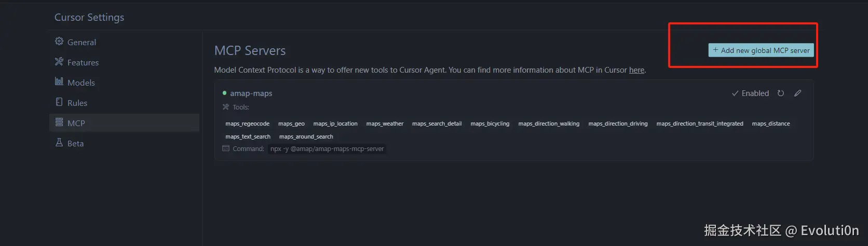The width and height of the screenshot is (868, 246).
Task: Click the Models chart icon
Action: point(59,81)
